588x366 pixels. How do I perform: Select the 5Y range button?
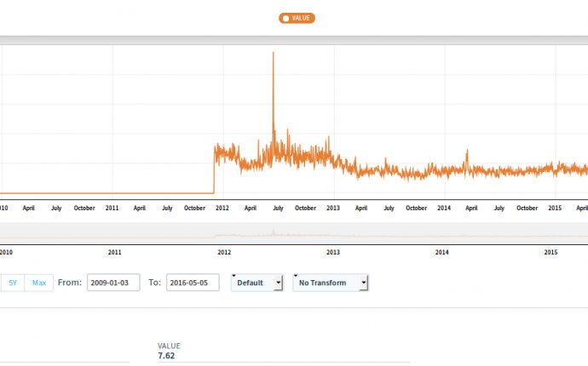pos(13,283)
